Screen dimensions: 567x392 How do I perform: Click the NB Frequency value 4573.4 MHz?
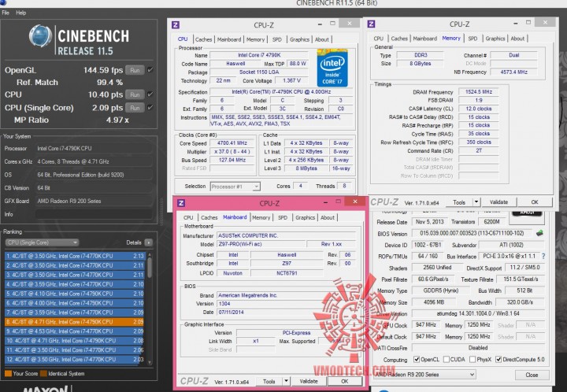(x=513, y=72)
